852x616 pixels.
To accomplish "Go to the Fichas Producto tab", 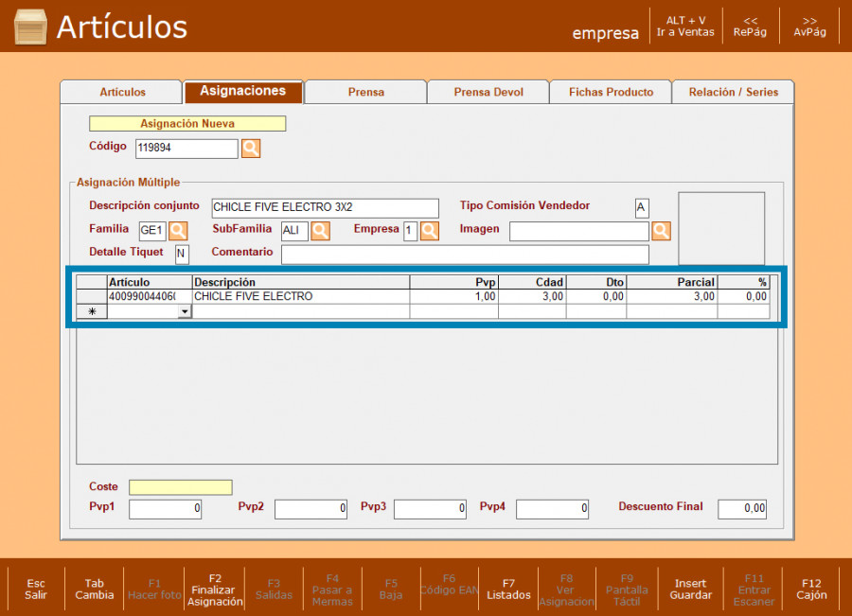I will coord(611,92).
